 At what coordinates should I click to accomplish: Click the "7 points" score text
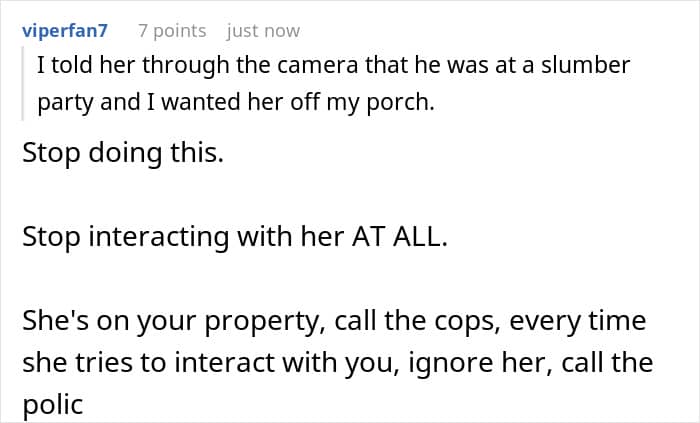tap(172, 30)
